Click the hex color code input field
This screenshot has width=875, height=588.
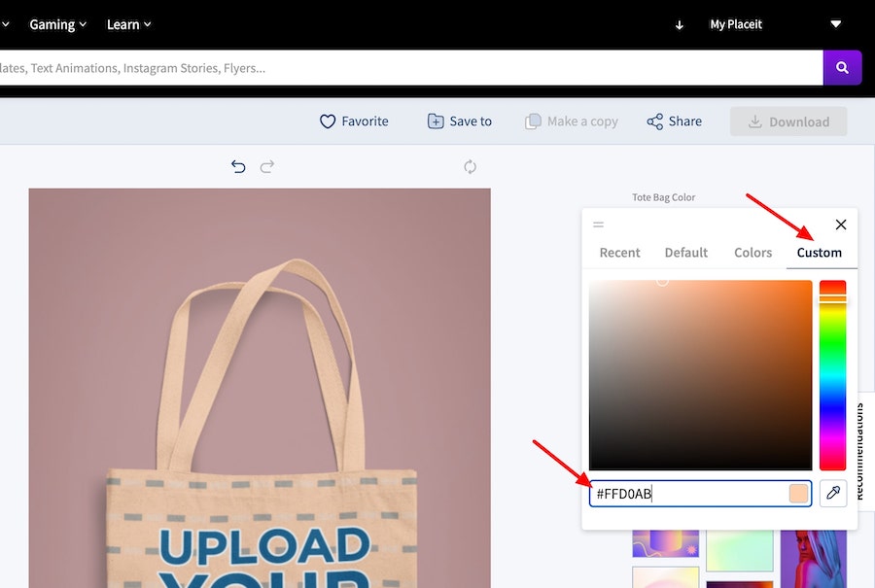[x=685, y=494]
